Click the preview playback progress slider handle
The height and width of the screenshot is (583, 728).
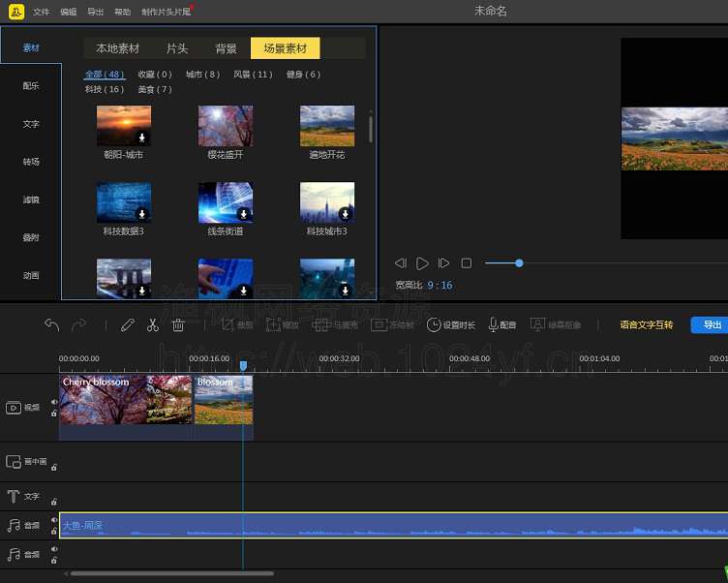point(519,263)
